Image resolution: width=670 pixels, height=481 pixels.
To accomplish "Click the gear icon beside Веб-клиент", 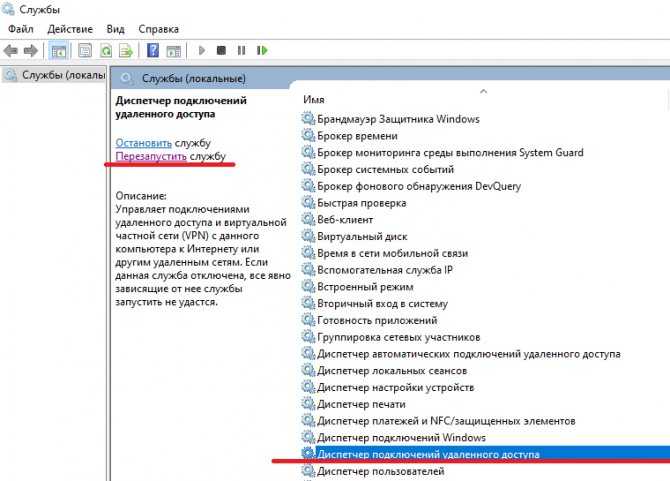I will point(308,219).
